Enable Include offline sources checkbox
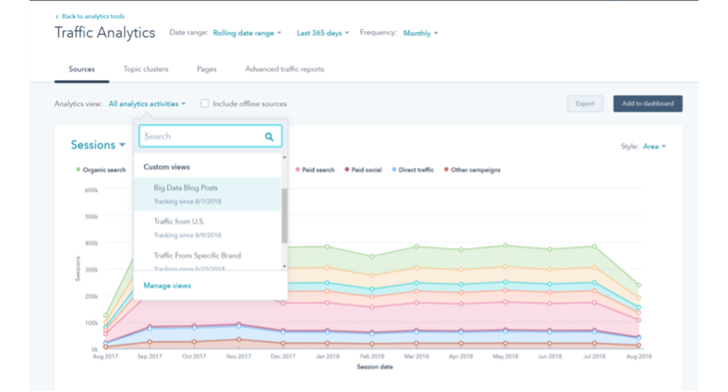The width and height of the screenshot is (728, 392). click(x=205, y=104)
